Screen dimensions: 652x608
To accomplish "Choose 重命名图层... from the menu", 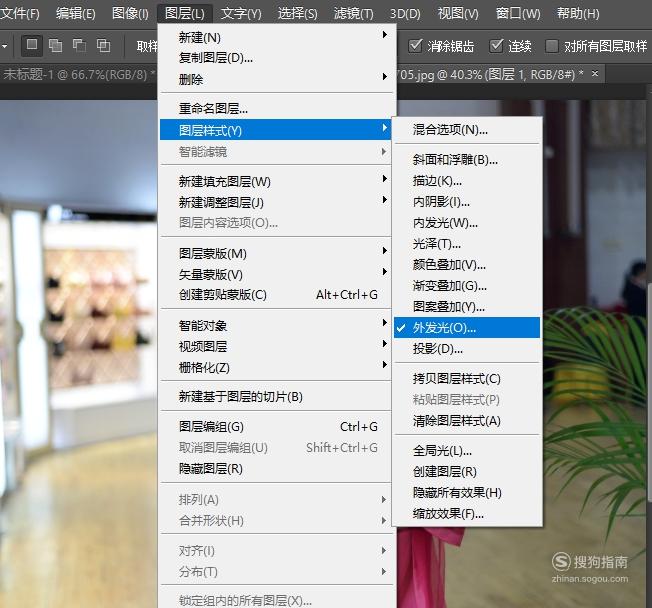I will coord(275,109).
